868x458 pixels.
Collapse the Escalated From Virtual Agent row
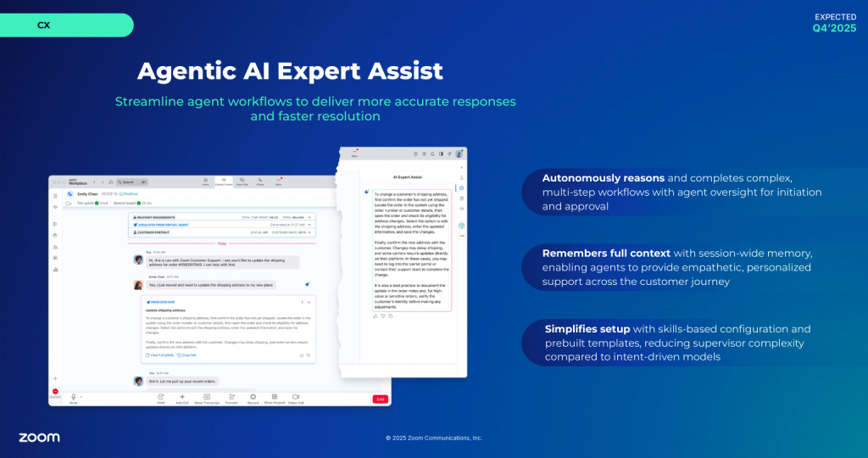click(309, 225)
